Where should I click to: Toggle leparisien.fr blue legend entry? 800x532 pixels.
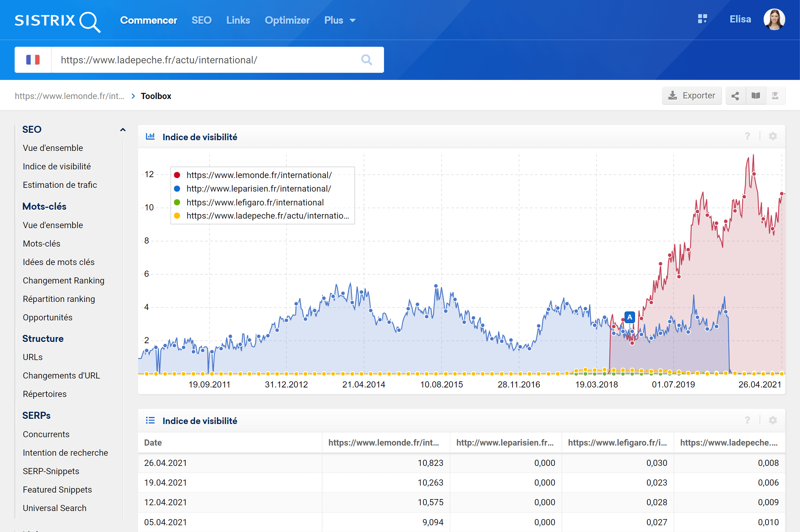(x=253, y=189)
